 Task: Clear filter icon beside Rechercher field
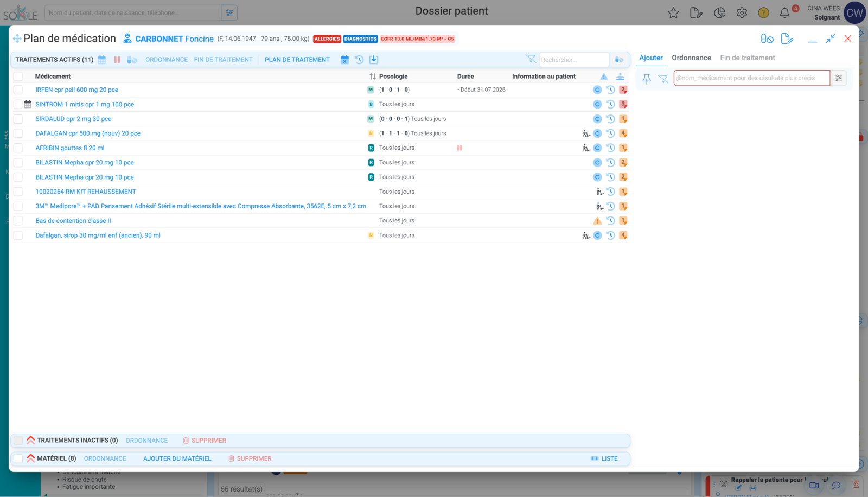531,59
